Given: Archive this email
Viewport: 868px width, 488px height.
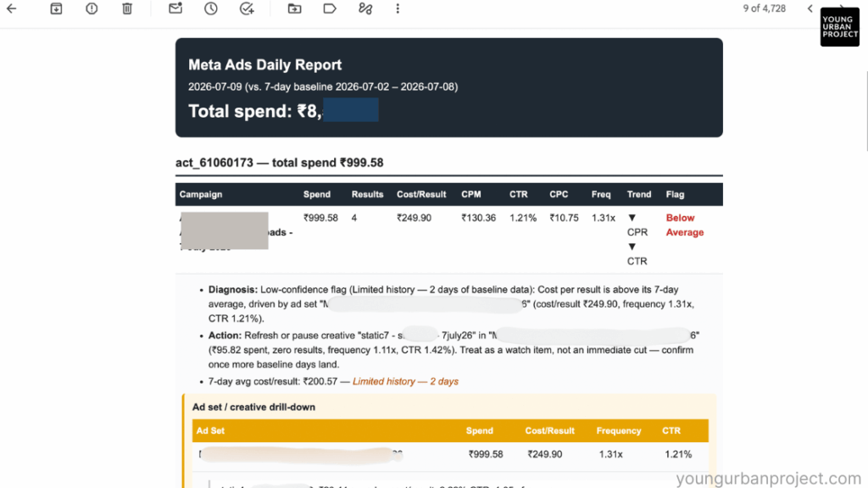Looking at the screenshot, I should coord(56,8).
